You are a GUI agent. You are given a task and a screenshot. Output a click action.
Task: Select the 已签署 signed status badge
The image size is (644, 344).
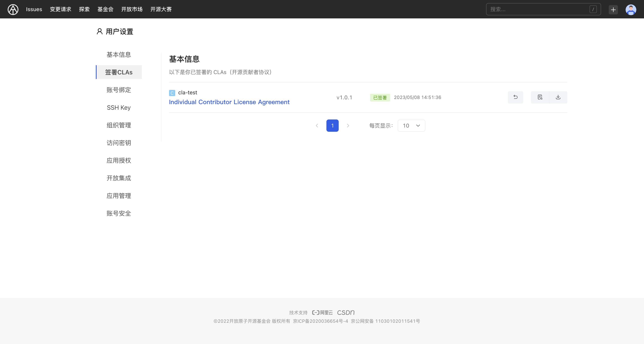(x=379, y=97)
